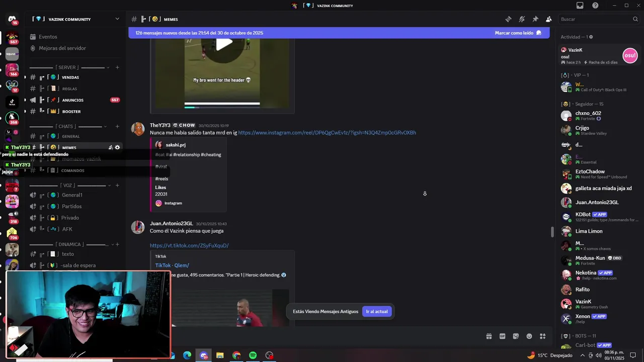The height and width of the screenshot is (362, 644).
Task: Toggle the member list visibility
Action: (548, 19)
